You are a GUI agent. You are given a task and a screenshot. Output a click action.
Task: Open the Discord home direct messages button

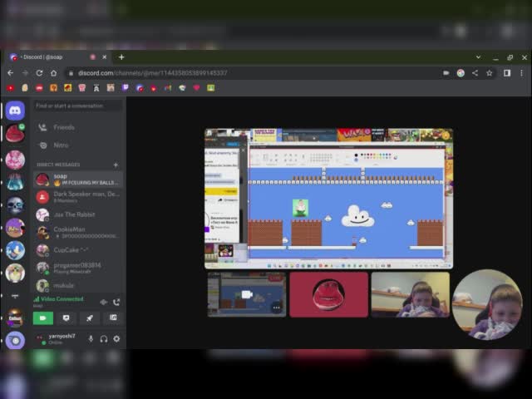15,111
